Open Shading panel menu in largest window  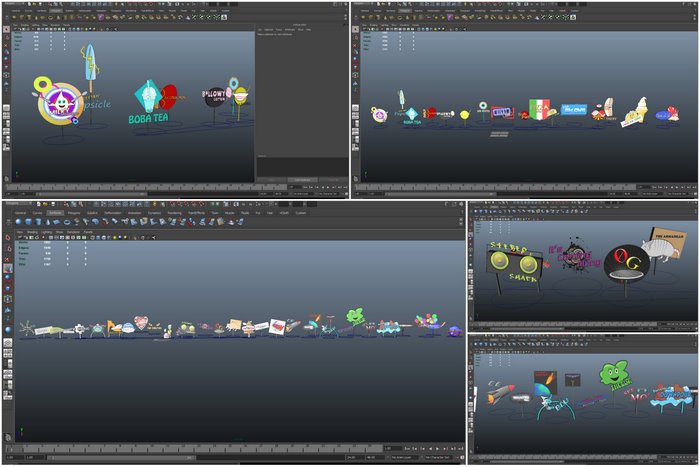(x=32, y=232)
